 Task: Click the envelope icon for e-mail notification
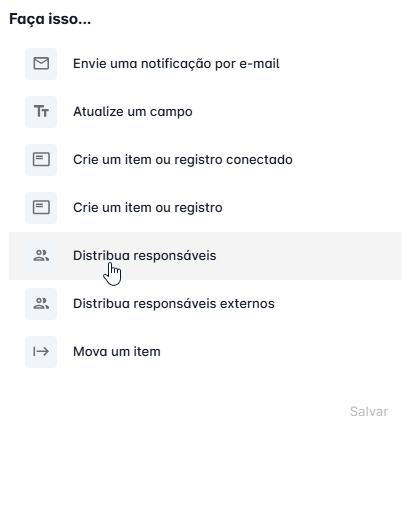pyautogui.click(x=41, y=64)
